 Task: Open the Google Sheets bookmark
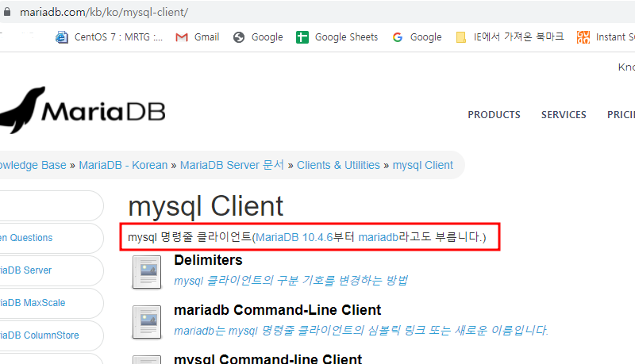click(337, 37)
